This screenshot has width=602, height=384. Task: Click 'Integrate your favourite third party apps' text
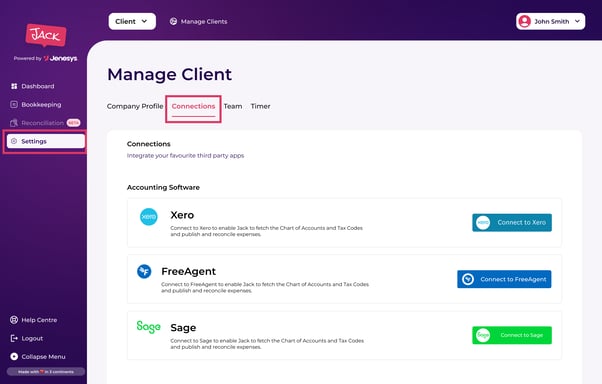[x=185, y=156]
